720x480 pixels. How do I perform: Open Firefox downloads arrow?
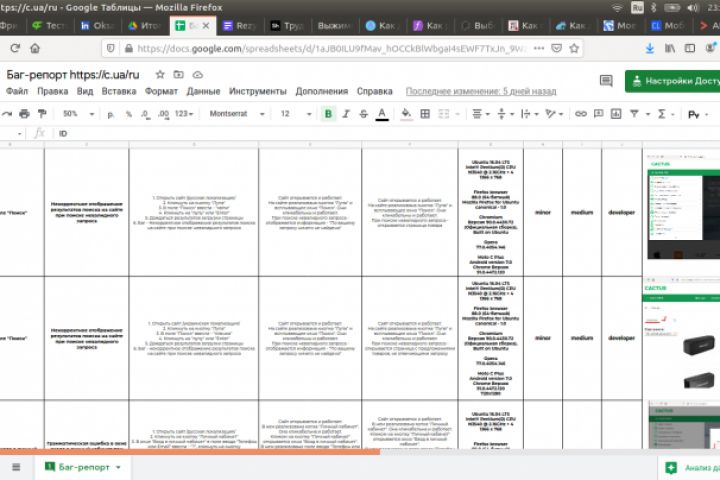pyautogui.click(x=650, y=48)
